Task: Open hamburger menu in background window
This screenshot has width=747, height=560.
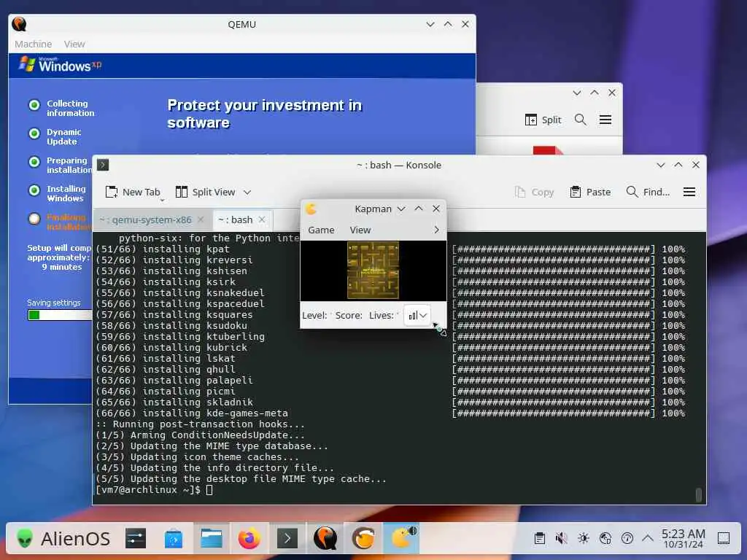Action: point(605,120)
